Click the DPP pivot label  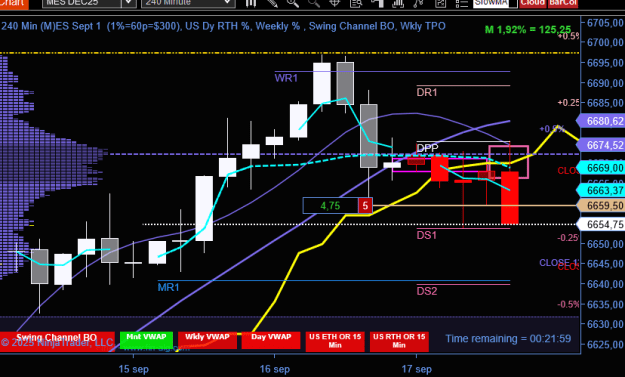point(427,148)
